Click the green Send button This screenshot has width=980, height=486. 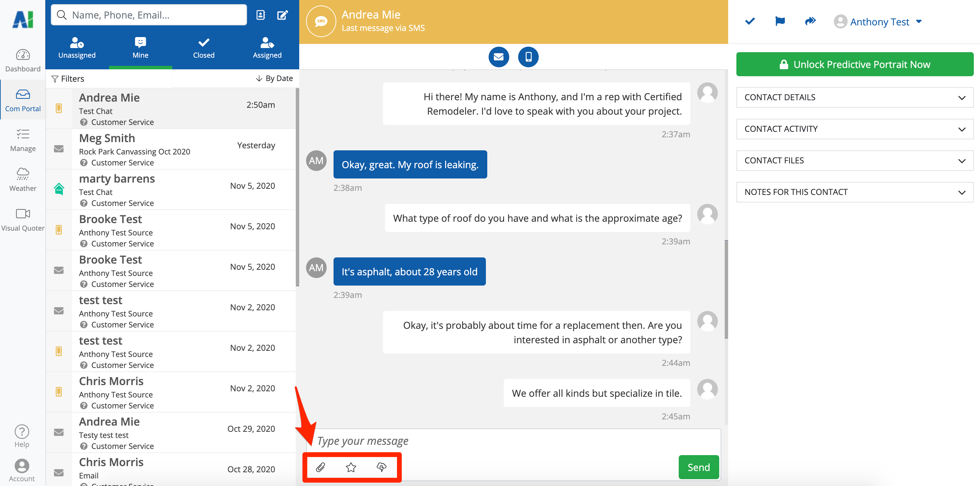(x=698, y=467)
